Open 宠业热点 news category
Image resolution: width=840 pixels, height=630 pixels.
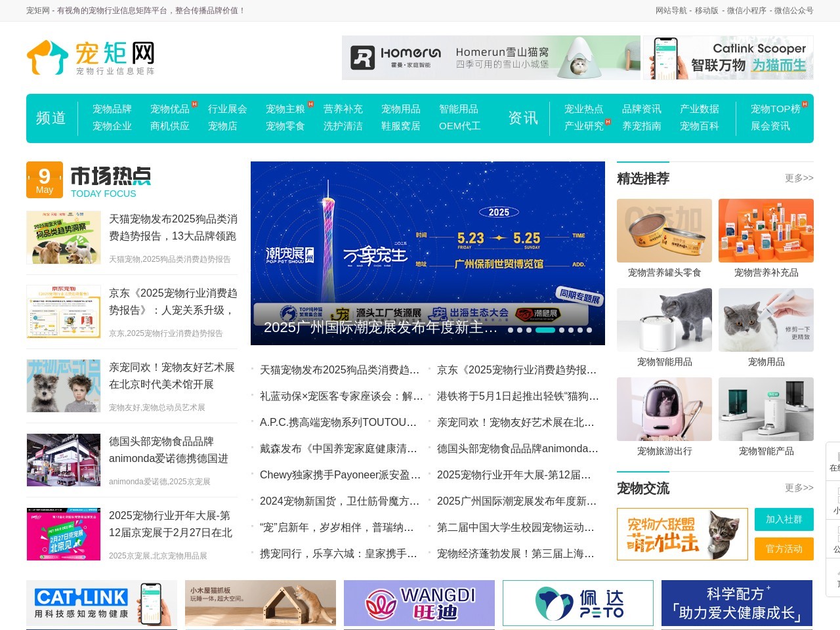(583, 109)
